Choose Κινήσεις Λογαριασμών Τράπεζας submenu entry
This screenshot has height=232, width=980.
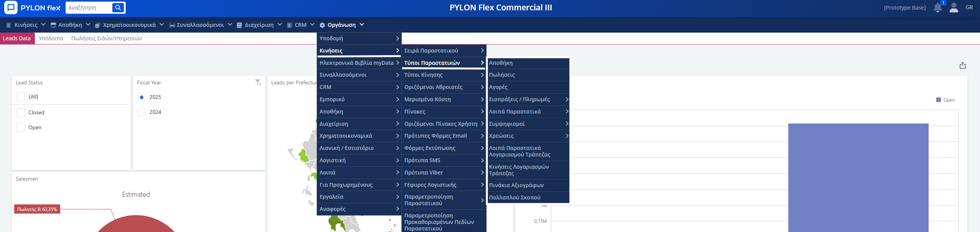click(x=528, y=170)
